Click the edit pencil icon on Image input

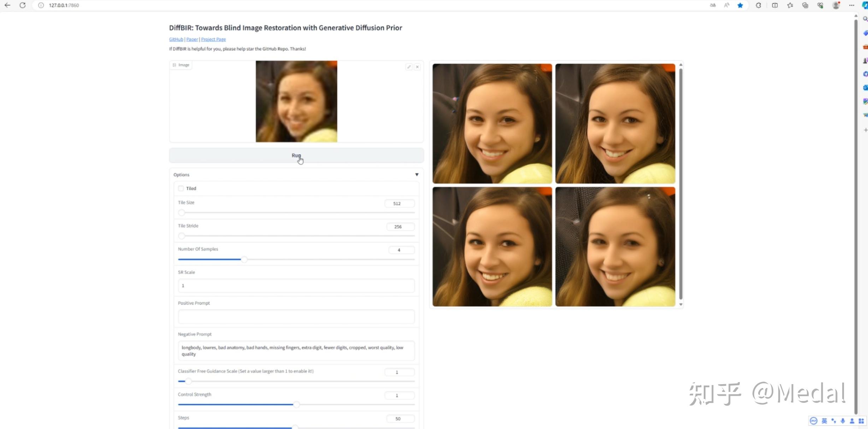point(409,67)
